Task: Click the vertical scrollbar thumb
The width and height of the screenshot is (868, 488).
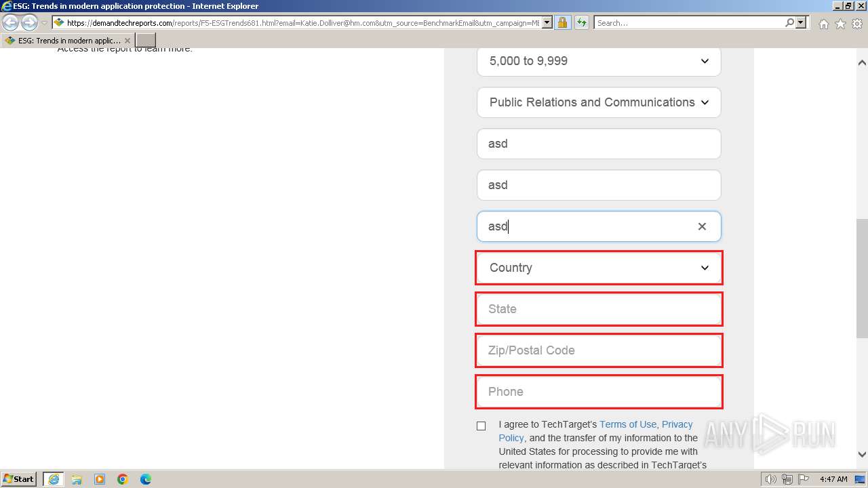Action: click(x=862, y=278)
